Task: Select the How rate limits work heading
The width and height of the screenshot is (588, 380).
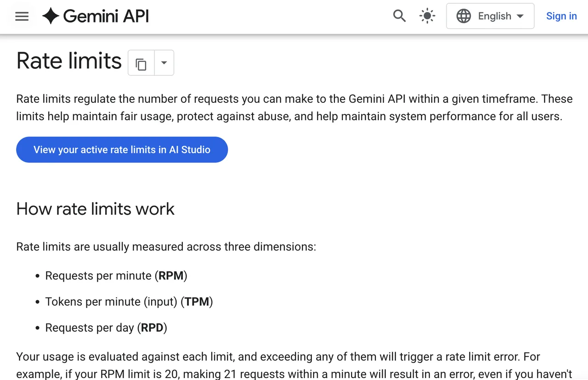Action: point(95,209)
